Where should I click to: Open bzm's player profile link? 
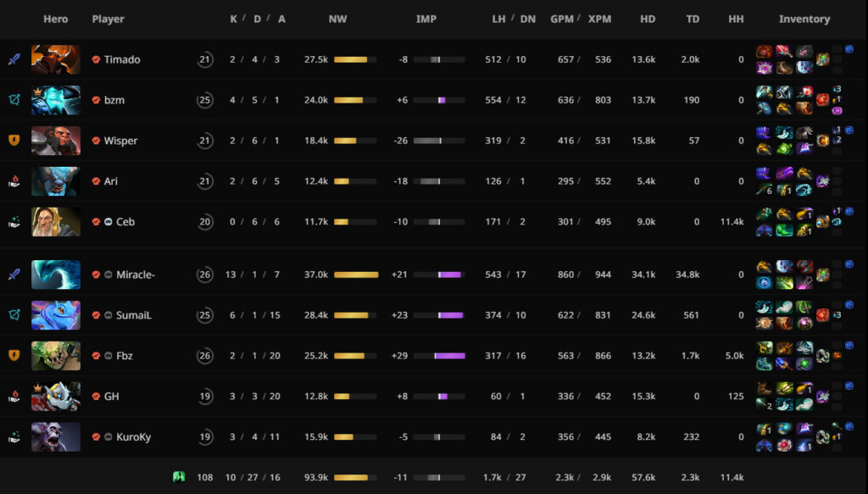[114, 100]
